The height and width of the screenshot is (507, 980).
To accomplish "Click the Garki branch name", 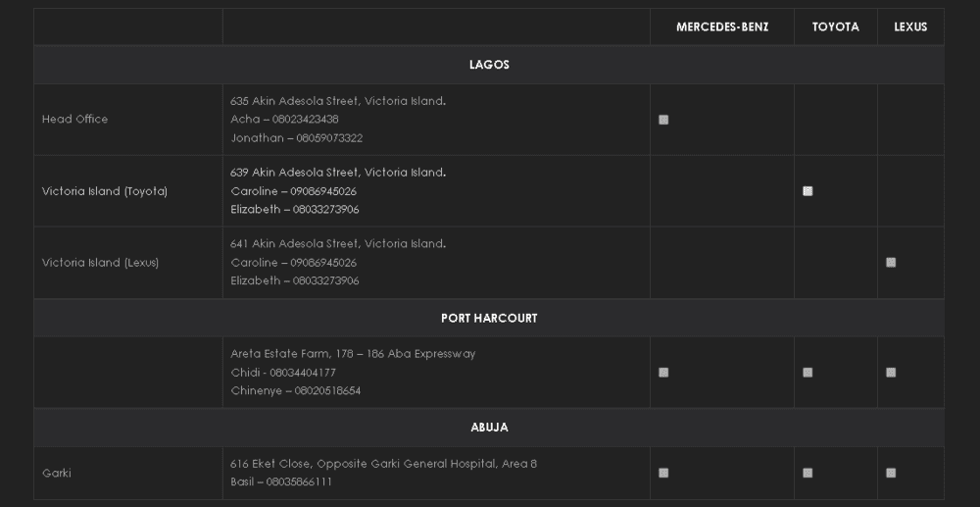I will click(57, 473).
